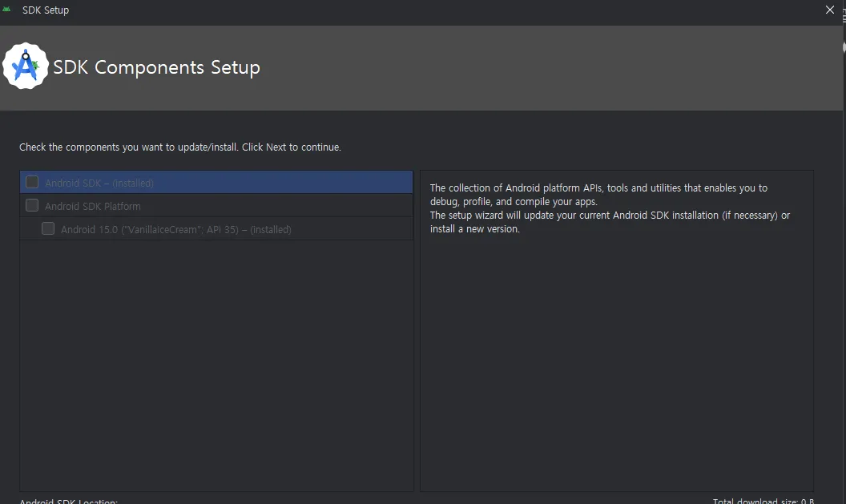Screen dimensions: 846x504
Task: Click the 'Check the components' instruction text
Action: (x=180, y=147)
